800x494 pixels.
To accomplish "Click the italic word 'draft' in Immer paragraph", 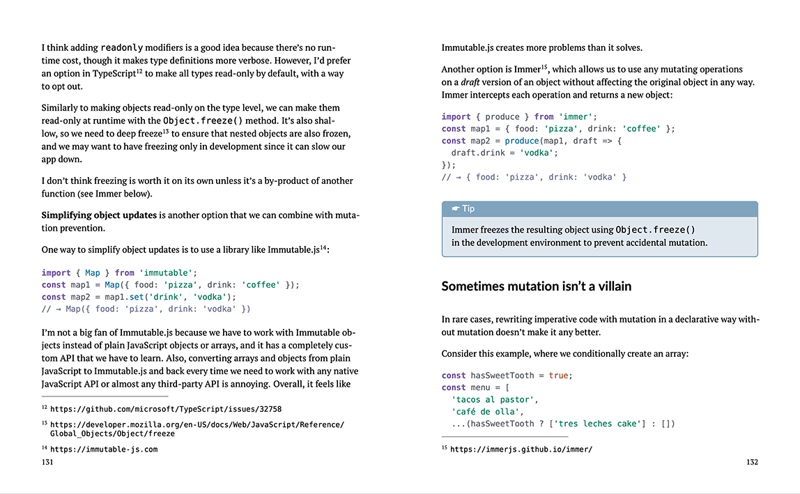I will [x=469, y=82].
